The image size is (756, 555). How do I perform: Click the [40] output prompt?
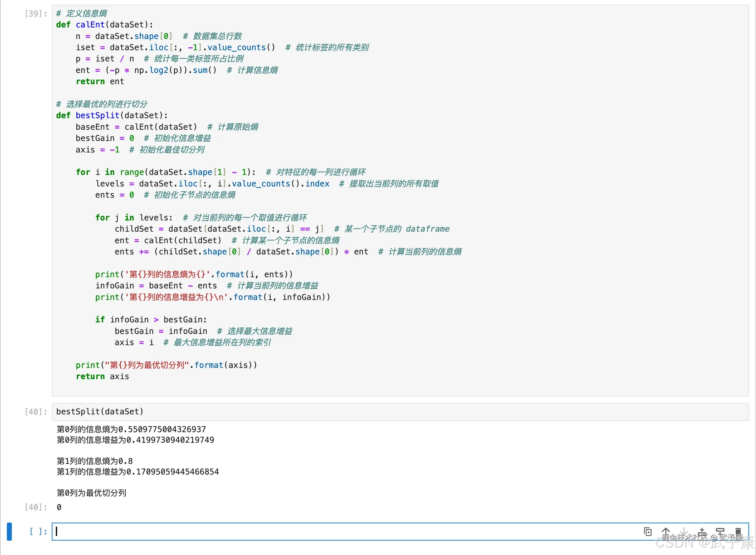pyautogui.click(x=36, y=507)
